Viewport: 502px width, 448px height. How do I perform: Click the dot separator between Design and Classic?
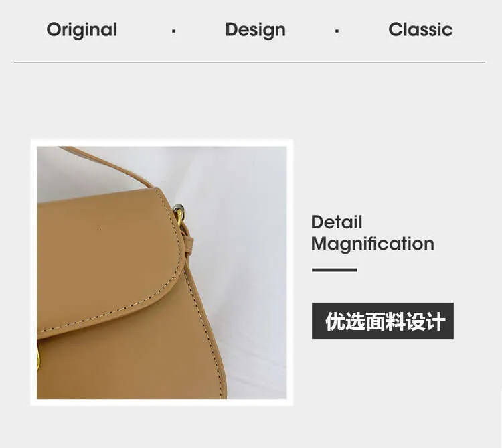point(337,31)
